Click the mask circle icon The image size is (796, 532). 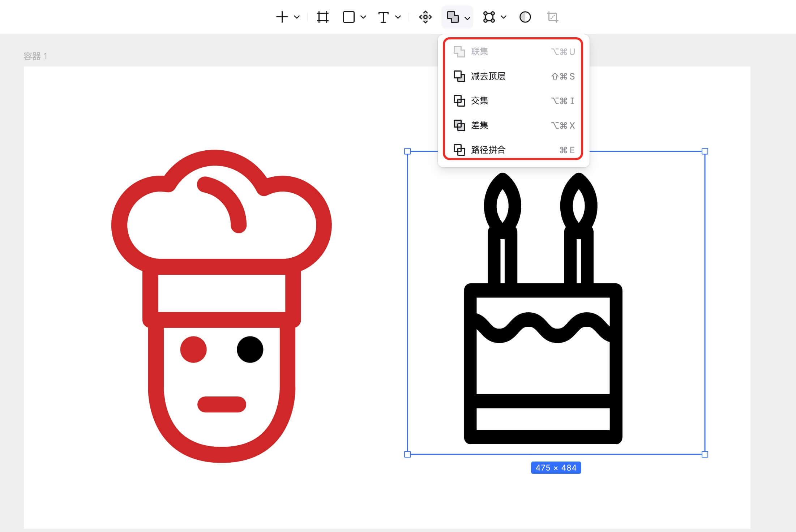[525, 17]
